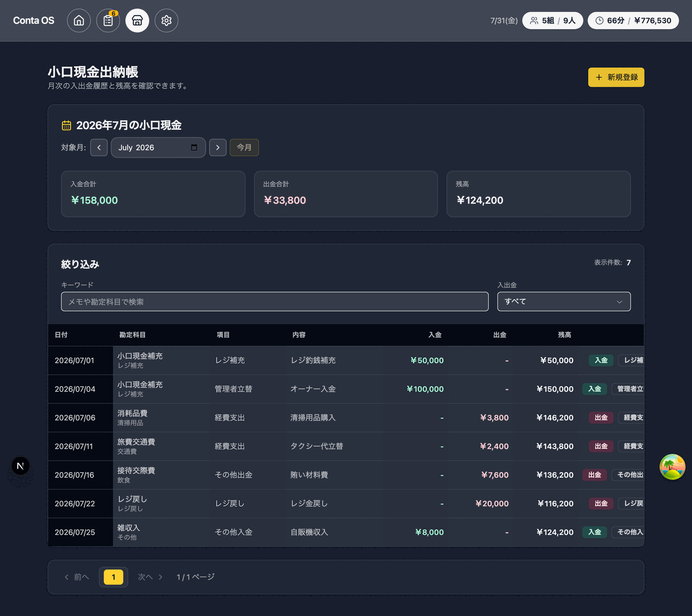Open the home icon in top navigation
The width and height of the screenshot is (692, 616).
point(79,21)
